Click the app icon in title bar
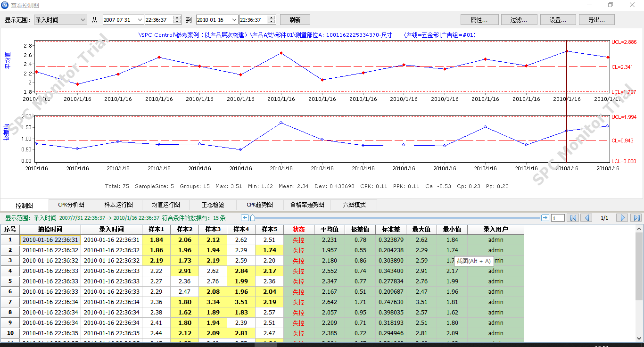644x347 pixels. click(x=5, y=5)
